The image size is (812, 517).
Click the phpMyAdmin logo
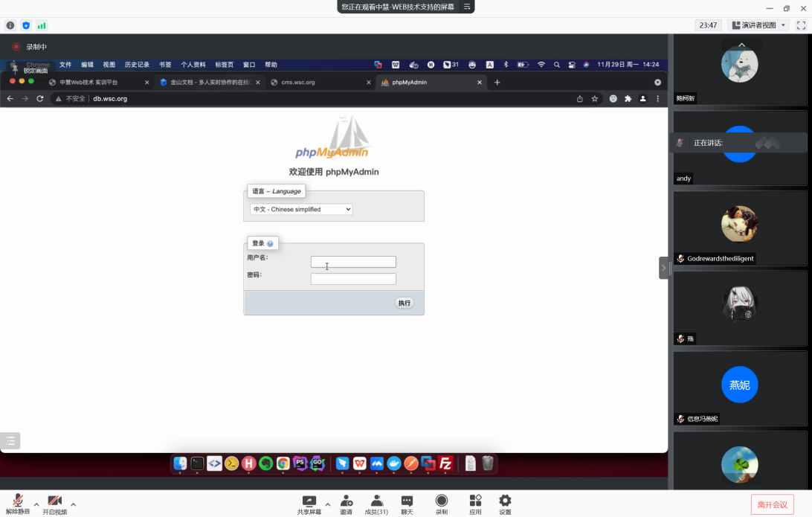pos(332,137)
